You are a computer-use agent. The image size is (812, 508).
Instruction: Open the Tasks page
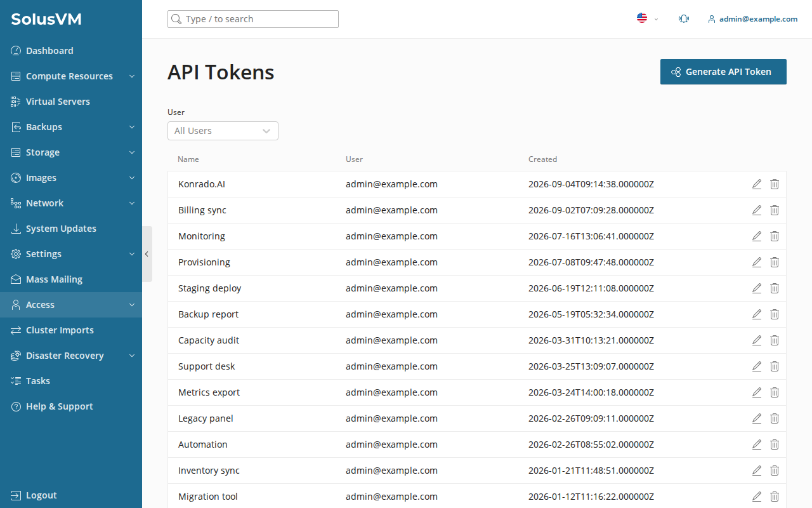(71, 381)
